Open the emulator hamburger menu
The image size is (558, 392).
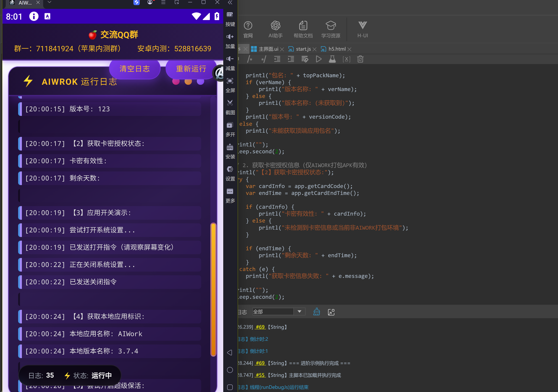coord(163,2)
